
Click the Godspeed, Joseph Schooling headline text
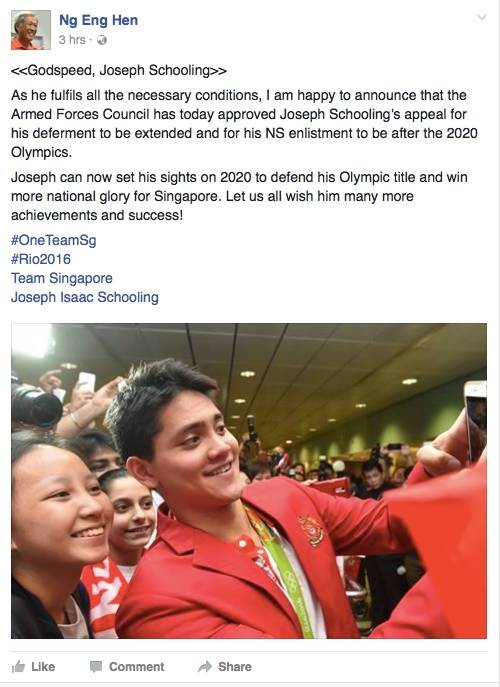pos(119,71)
